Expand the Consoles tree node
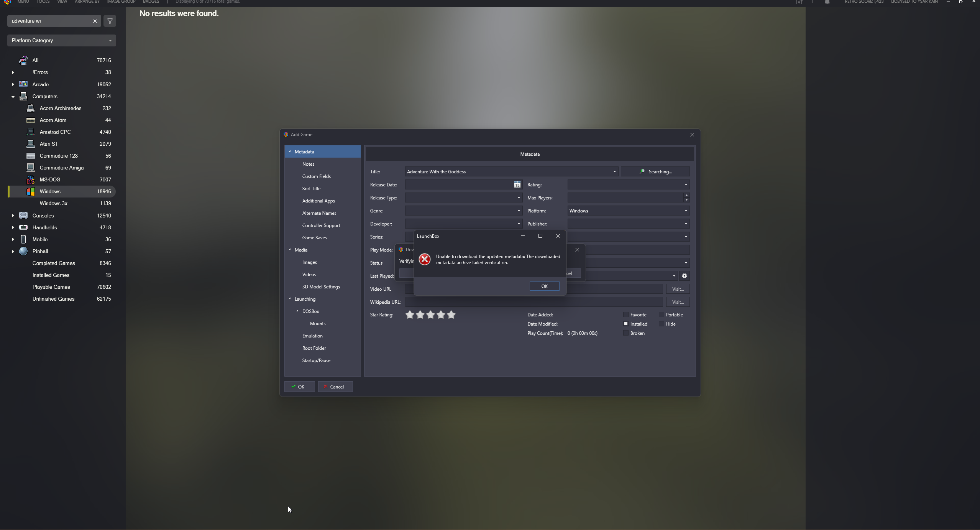 click(13, 216)
